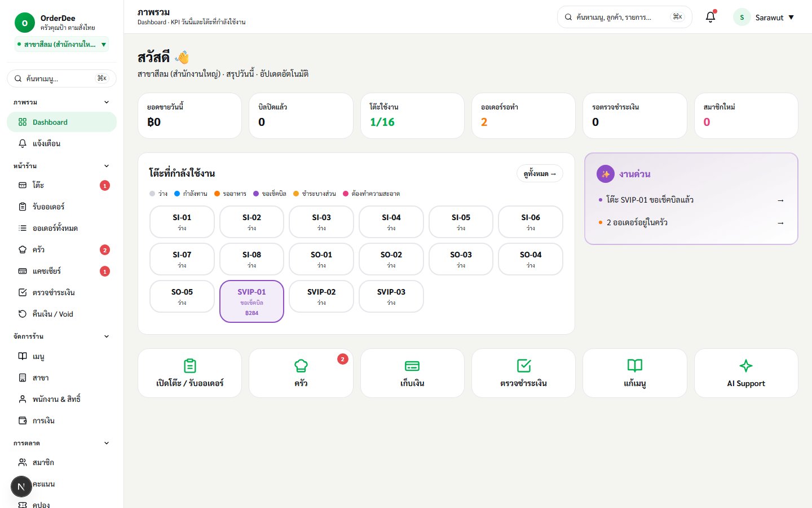Open 2 ออเดอร์อยู่ในครัว urgent item
This screenshot has width=812, height=508.
coord(691,222)
